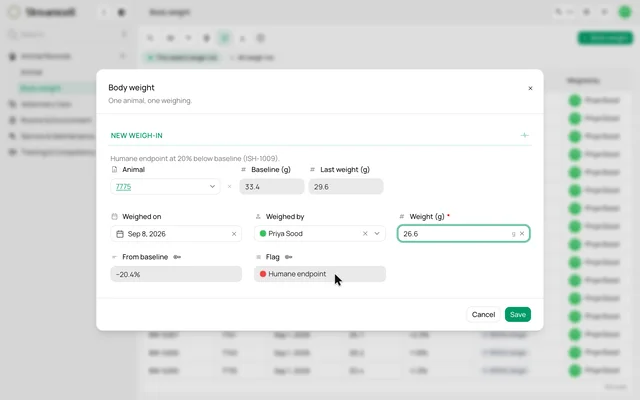Click the Body weight dialog title
This screenshot has width=640, height=400.
[131, 87]
